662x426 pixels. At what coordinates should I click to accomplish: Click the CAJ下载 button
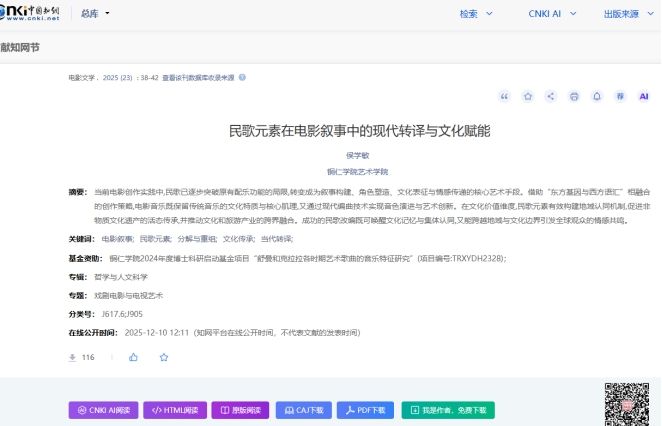pos(304,410)
